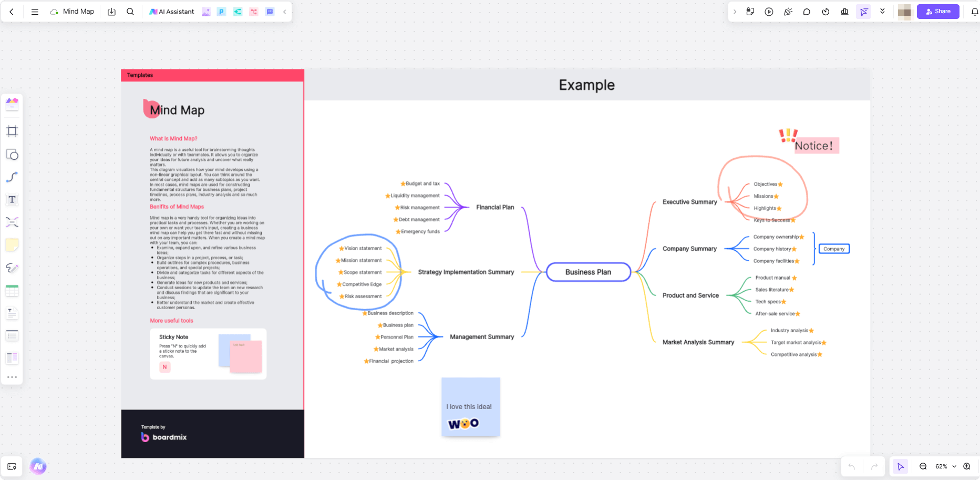Select the connector line tool
This screenshot has height=480, width=980.
(12, 177)
